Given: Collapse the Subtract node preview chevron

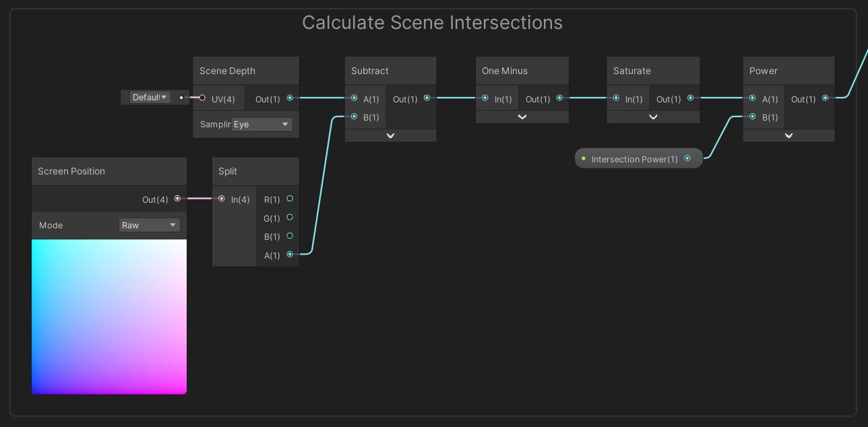Looking at the screenshot, I should [390, 135].
